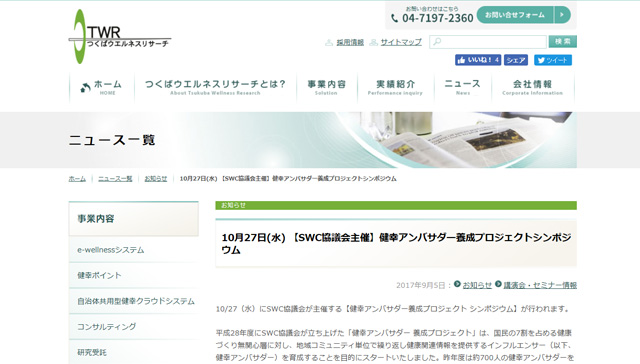640x364 pixels.
Task: Click ホーム in the breadcrumb
Action: coord(77,179)
